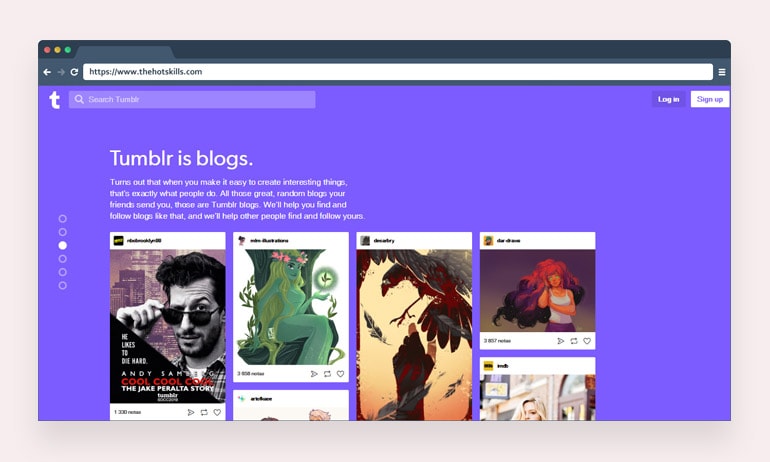Share the red-haired girl post
Screen dimensions: 770x462
561,341
